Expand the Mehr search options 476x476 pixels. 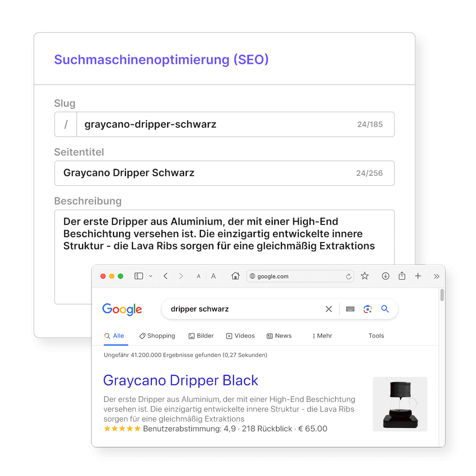pos(322,336)
